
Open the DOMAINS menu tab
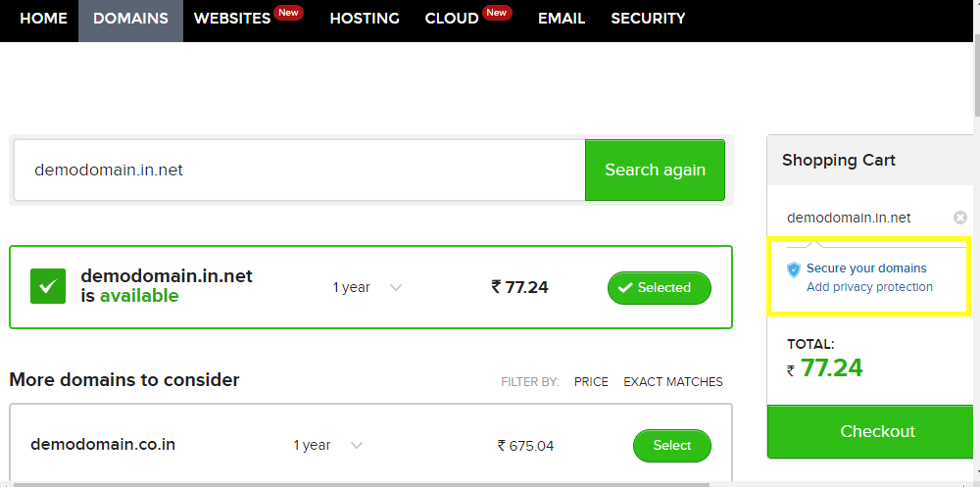pos(130,19)
